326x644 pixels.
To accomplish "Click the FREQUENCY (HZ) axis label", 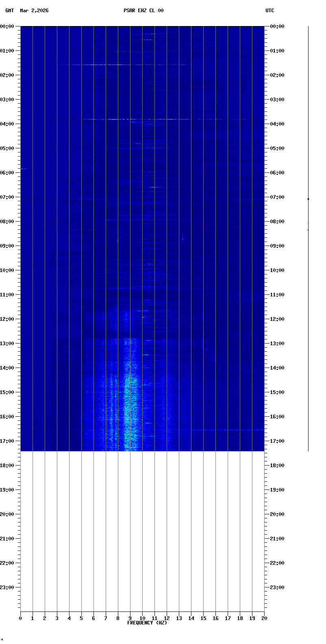I will (147, 623).
